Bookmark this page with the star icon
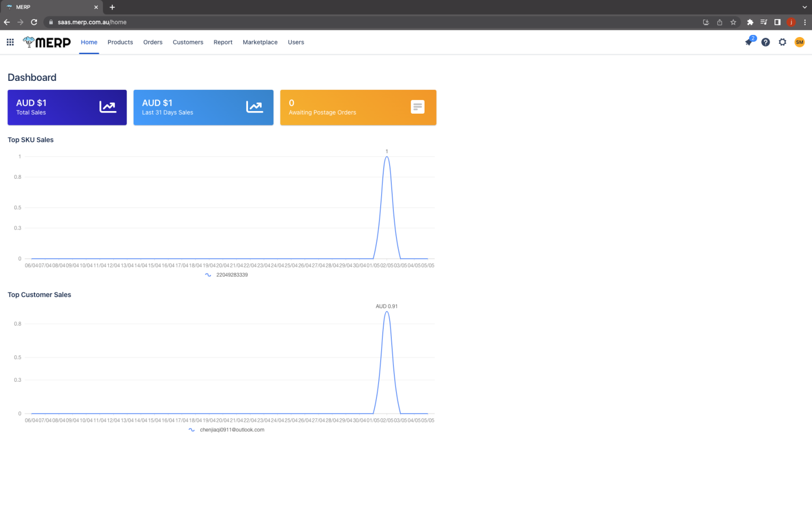 (733, 22)
